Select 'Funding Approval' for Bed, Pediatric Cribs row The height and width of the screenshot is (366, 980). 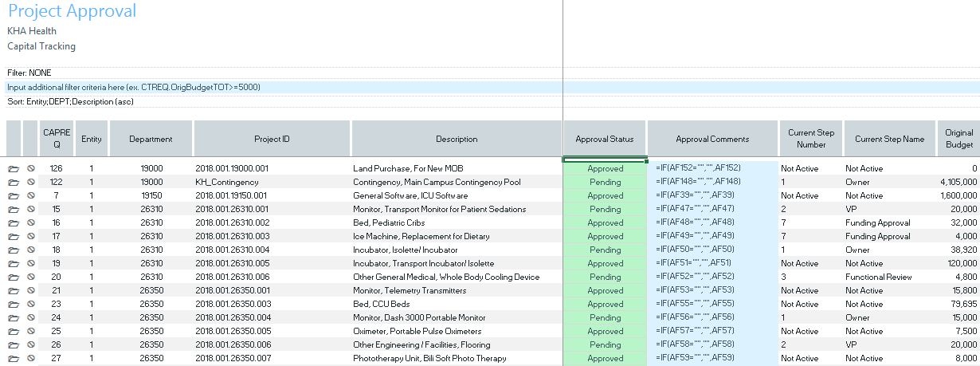pyautogui.click(x=877, y=223)
